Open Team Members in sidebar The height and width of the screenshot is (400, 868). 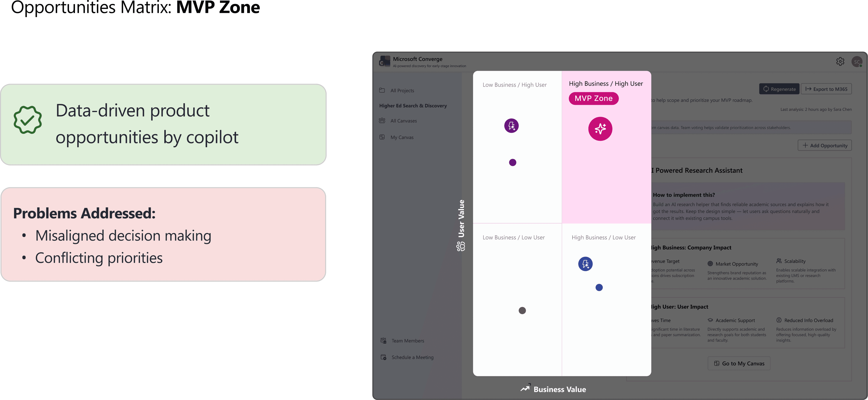click(x=407, y=341)
